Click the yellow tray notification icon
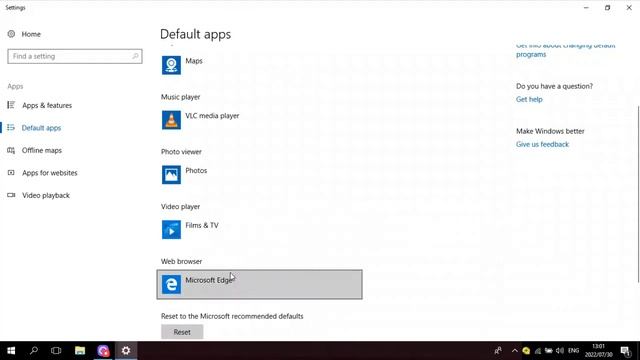 click(526, 351)
